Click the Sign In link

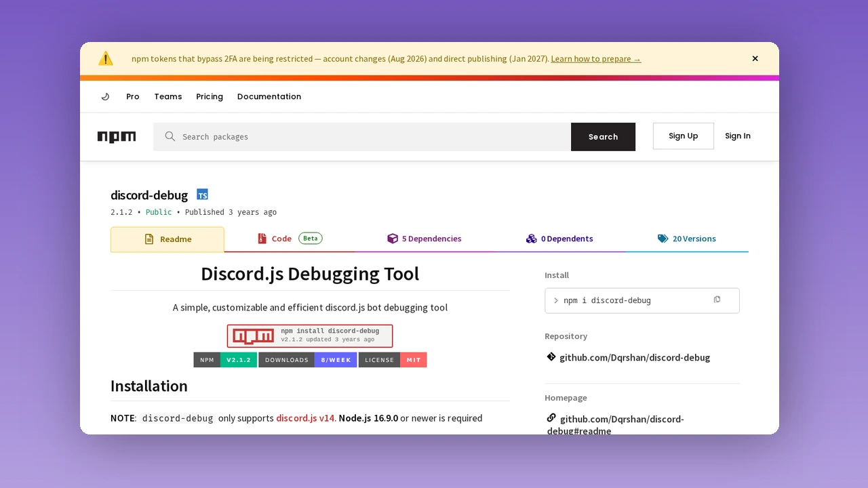(x=738, y=136)
